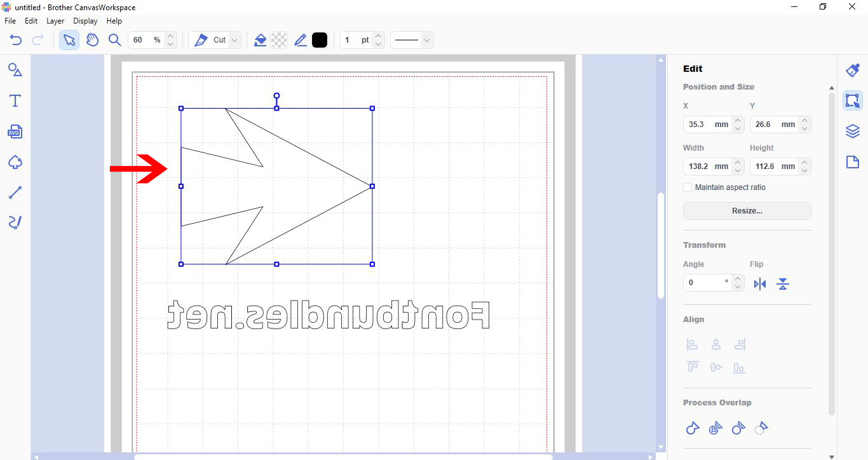Open the Layers panel icon
The image size is (868, 460).
tap(853, 131)
